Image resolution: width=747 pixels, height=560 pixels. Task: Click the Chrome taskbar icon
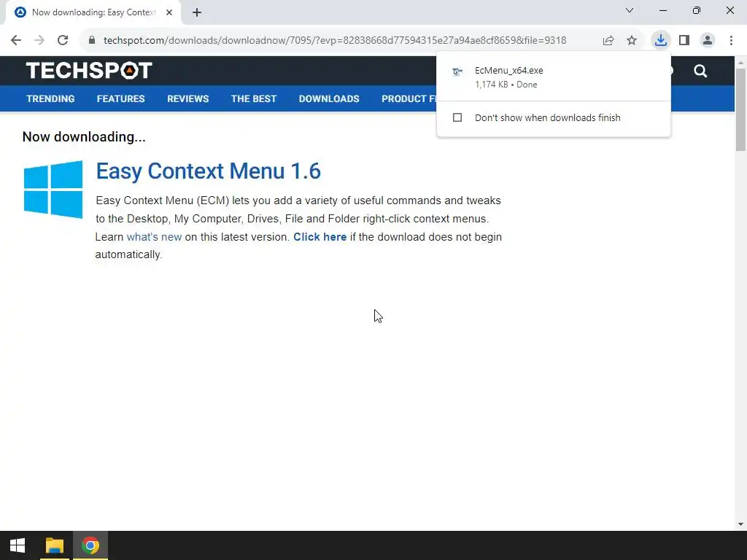(90, 545)
